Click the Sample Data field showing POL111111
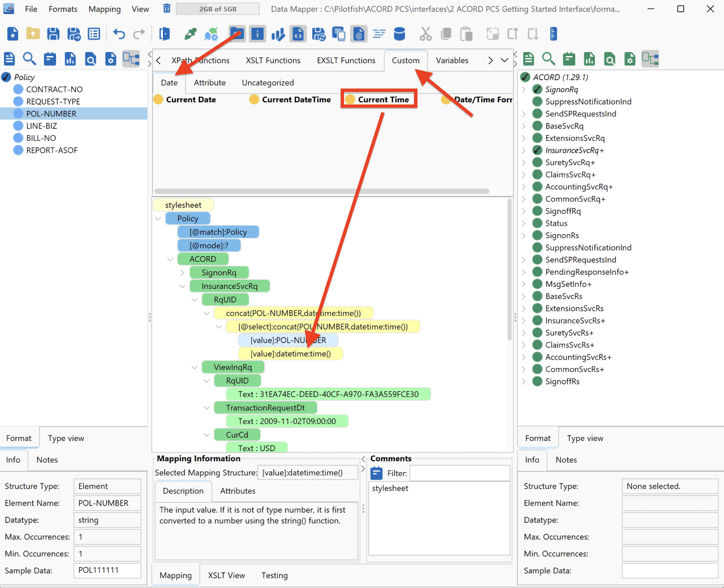 click(107, 570)
